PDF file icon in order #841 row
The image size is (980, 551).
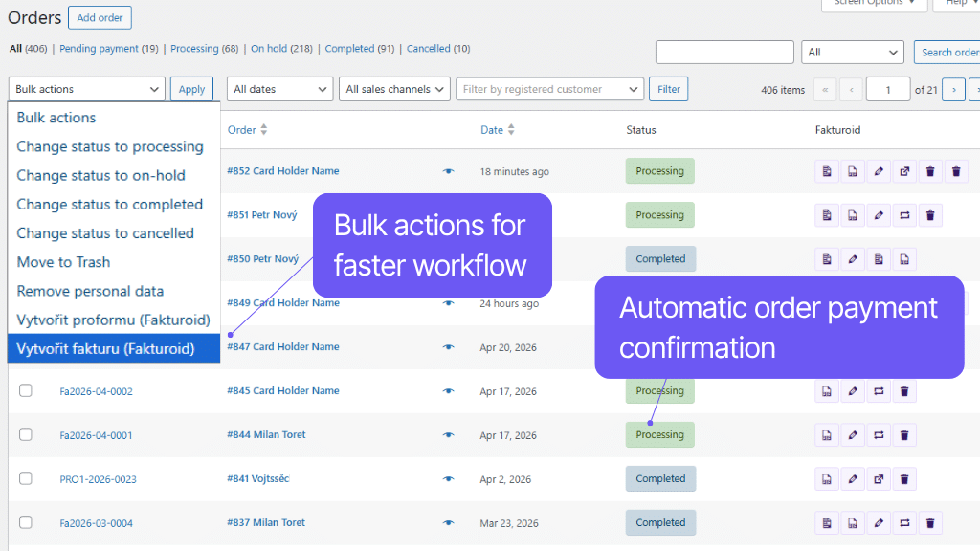[x=827, y=479]
